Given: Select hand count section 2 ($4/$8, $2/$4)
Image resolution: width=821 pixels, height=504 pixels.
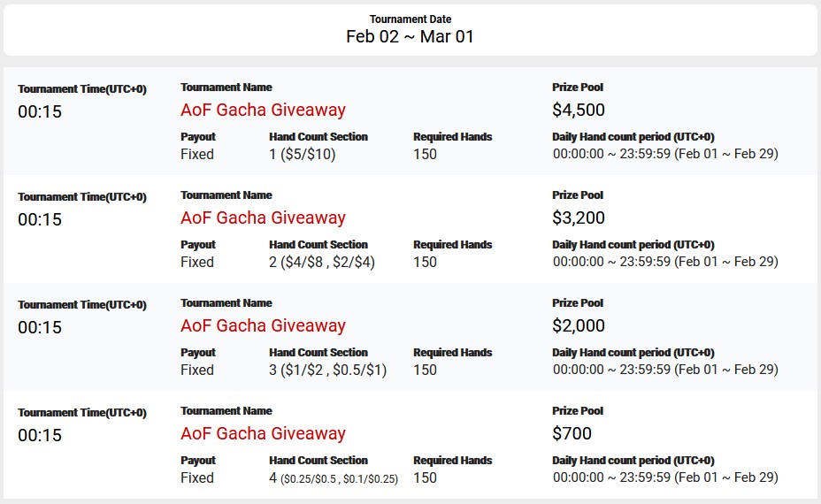Looking at the screenshot, I should (x=322, y=263).
